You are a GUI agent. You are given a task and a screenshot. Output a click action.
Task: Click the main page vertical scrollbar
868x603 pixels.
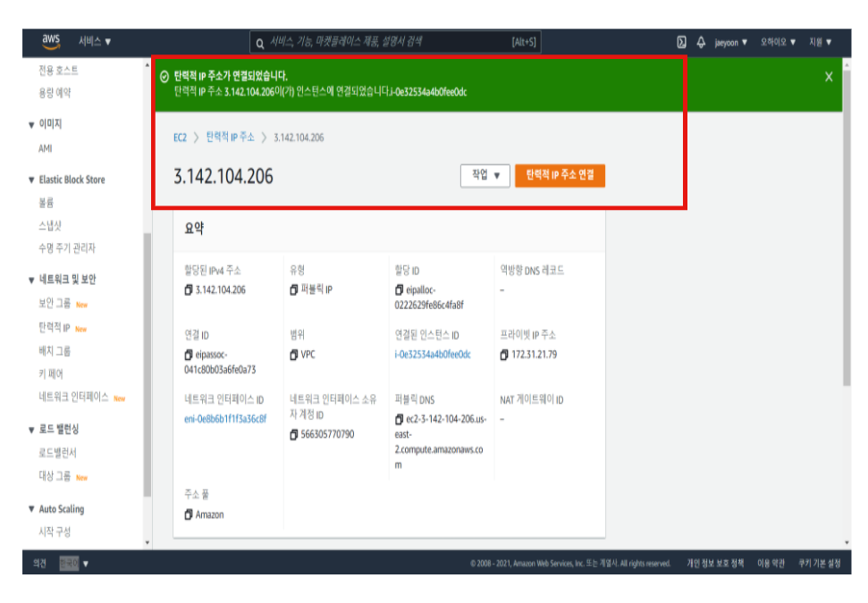tap(847, 227)
